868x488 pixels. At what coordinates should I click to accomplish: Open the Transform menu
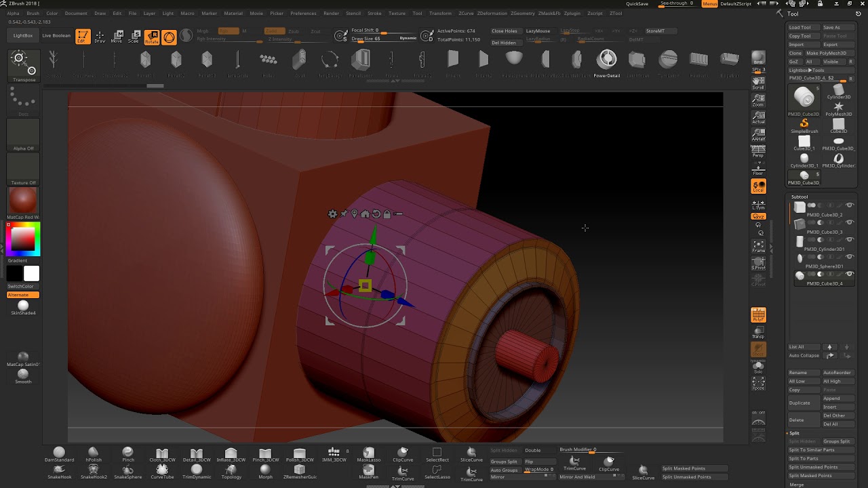[440, 13]
